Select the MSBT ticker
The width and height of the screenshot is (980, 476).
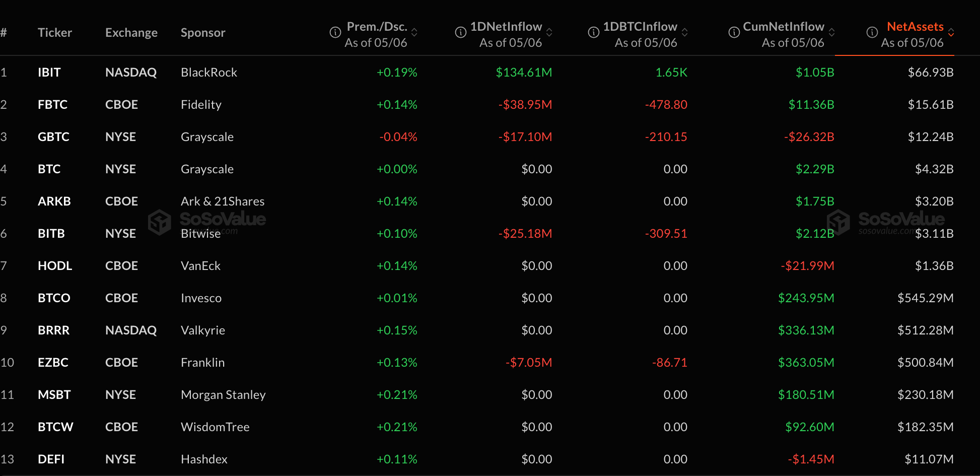tap(54, 395)
